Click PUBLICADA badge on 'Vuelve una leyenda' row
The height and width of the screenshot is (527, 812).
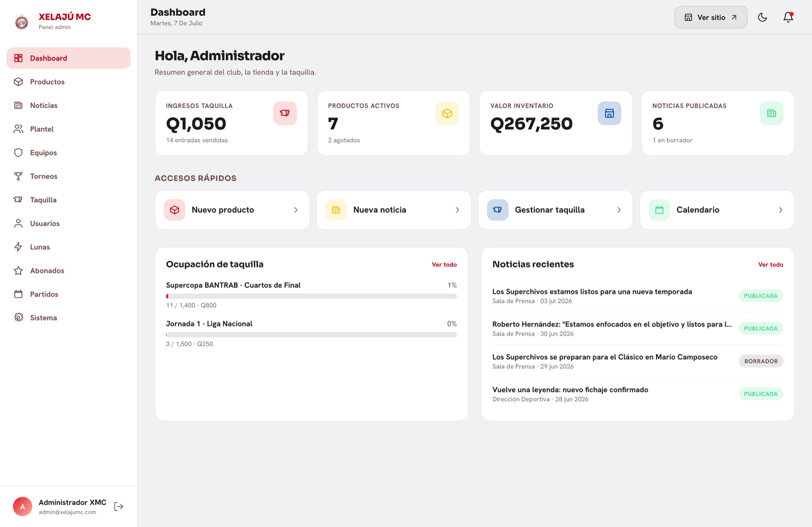click(761, 394)
